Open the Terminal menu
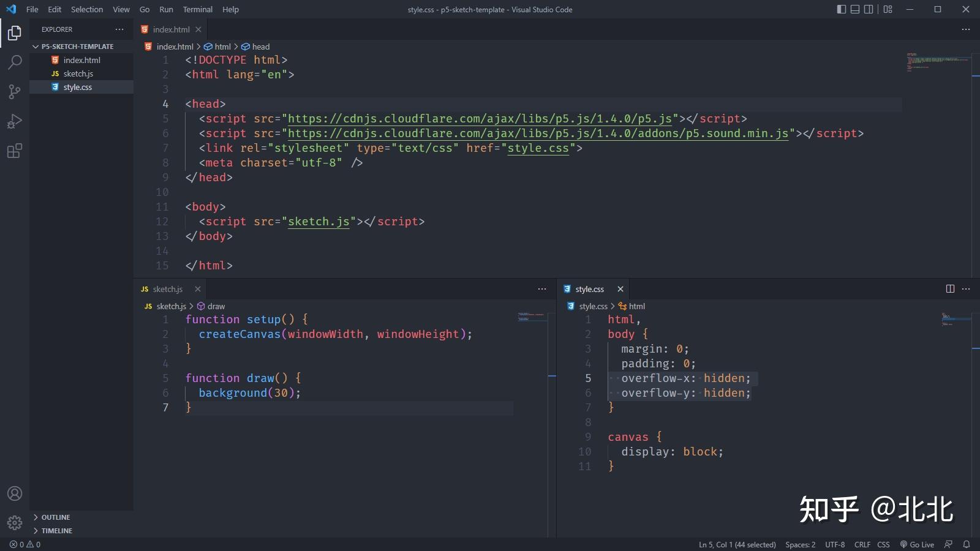Viewport: 980px width, 551px height. click(197, 9)
